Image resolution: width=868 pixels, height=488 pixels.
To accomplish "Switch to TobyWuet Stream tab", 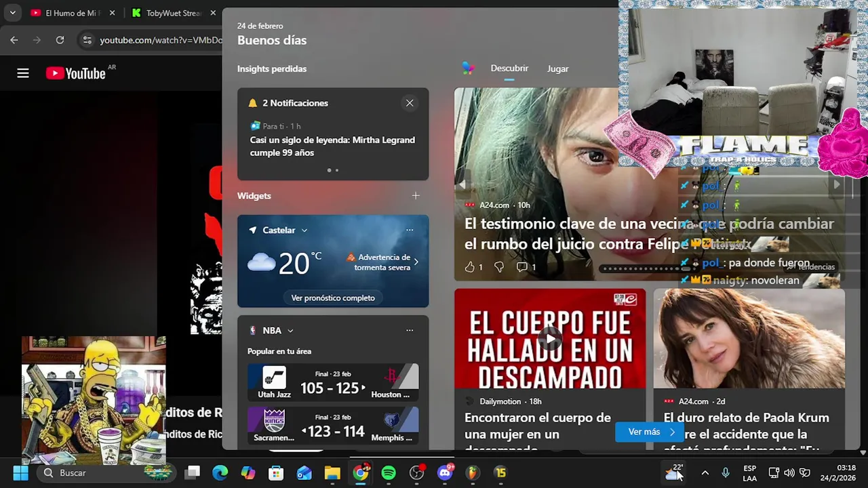I will click(x=174, y=13).
